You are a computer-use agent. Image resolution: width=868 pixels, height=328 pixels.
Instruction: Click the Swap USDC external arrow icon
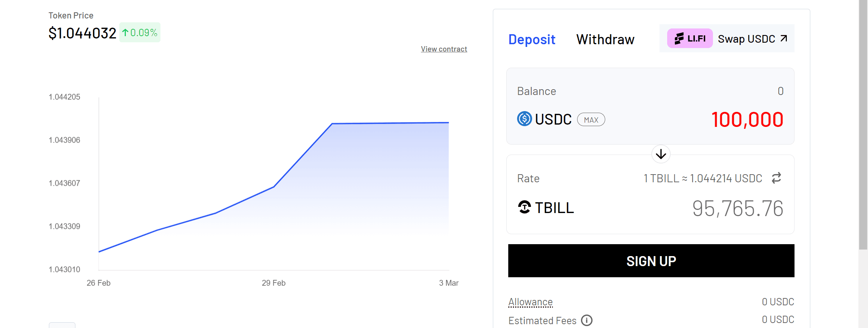(784, 38)
